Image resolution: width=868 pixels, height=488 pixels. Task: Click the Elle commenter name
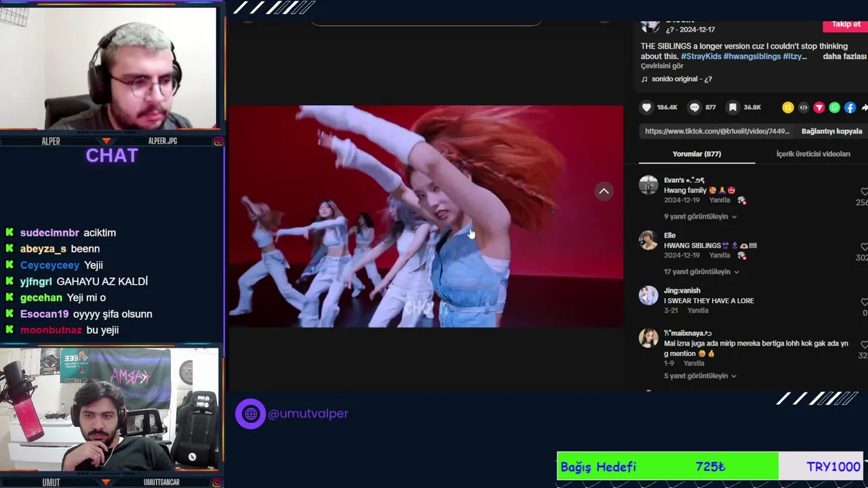[x=670, y=235]
